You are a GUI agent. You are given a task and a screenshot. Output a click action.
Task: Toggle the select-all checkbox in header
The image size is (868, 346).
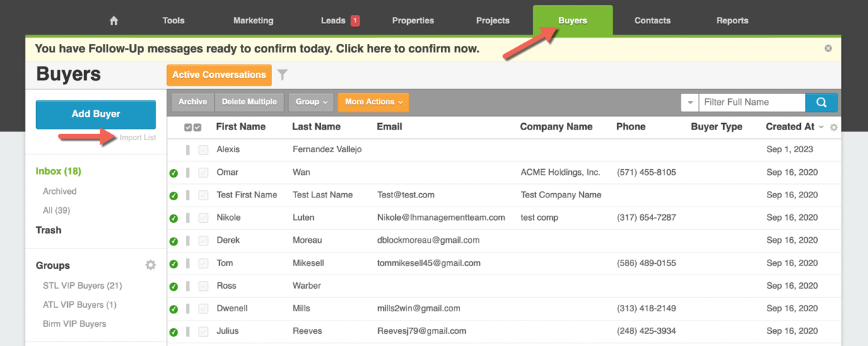192,127
